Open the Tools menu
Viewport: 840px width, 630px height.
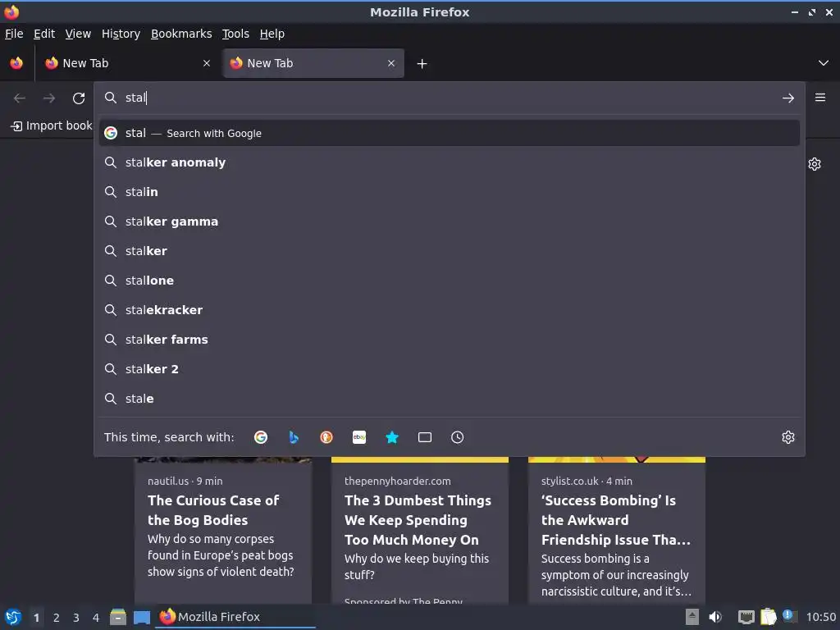(235, 34)
